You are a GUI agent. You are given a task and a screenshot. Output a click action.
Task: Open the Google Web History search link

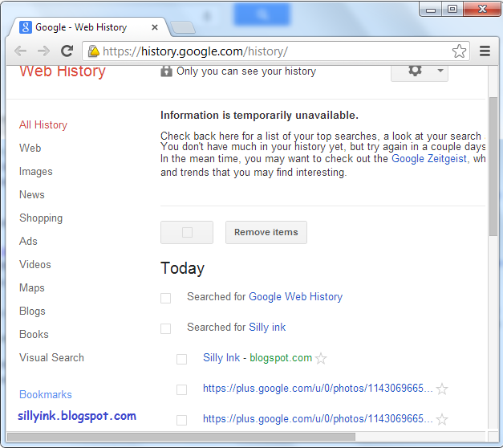point(295,296)
